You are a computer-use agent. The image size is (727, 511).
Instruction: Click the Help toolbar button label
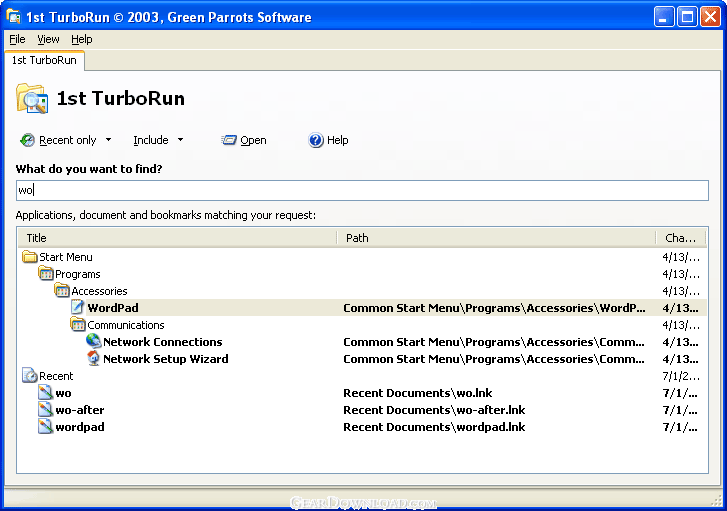(x=338, y=140)
